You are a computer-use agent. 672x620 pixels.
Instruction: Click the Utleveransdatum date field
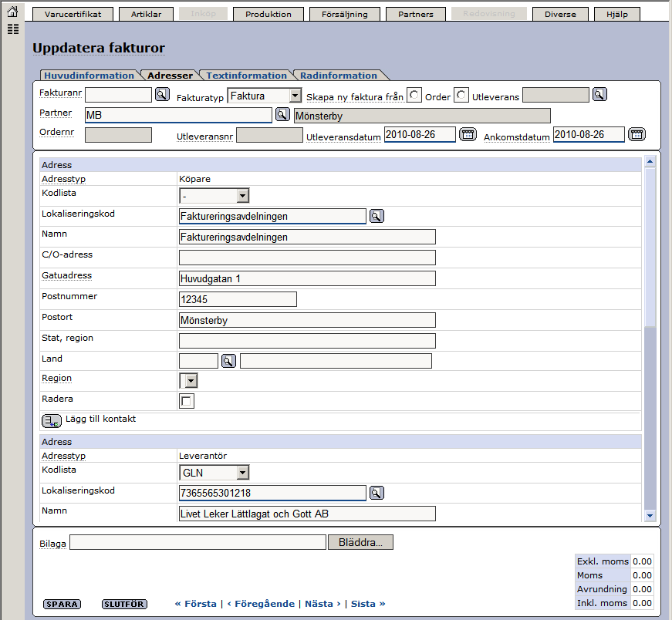[x=420, y=134]
